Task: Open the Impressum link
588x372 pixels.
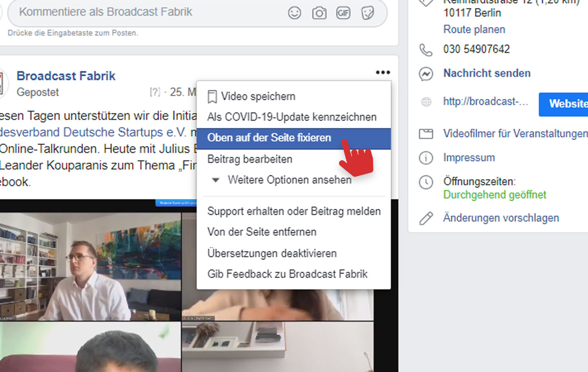Action: pos(469,157)
